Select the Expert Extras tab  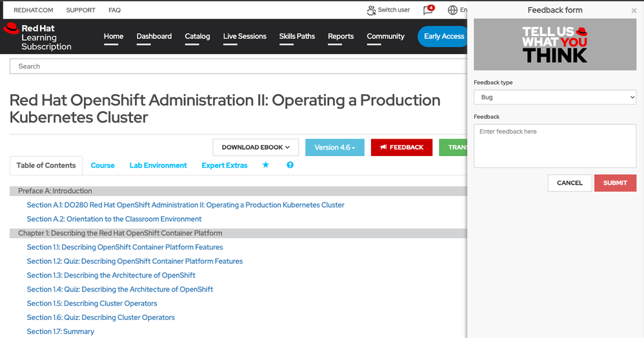(225, 165)
